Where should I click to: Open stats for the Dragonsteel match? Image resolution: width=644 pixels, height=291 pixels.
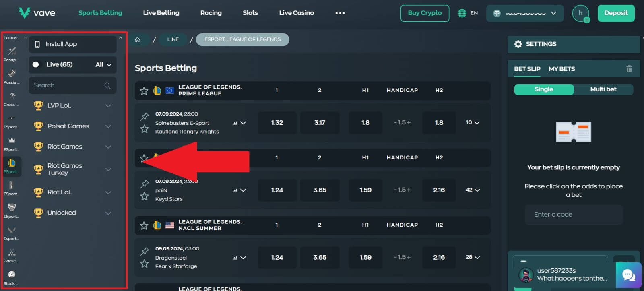[235, 258]
